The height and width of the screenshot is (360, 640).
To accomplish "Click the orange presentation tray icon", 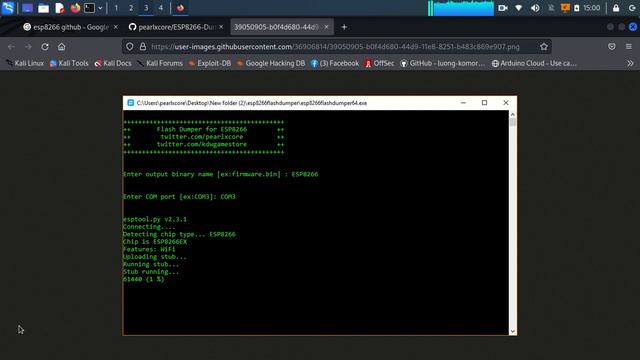I will pos(565,8).
